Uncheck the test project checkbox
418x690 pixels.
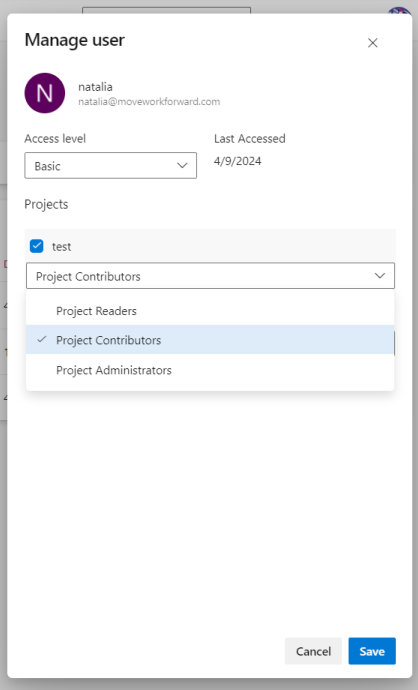point(37,246)
